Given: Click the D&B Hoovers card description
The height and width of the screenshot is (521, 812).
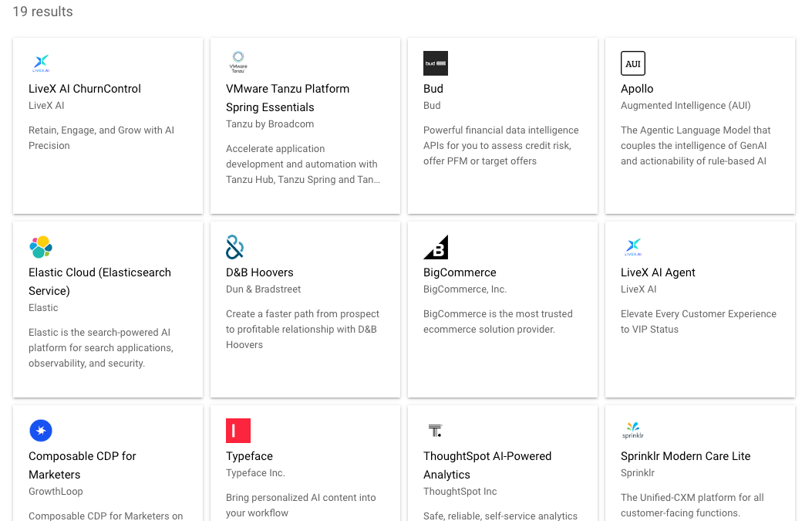Looking at the screenshot, I should tap(302, 330).
